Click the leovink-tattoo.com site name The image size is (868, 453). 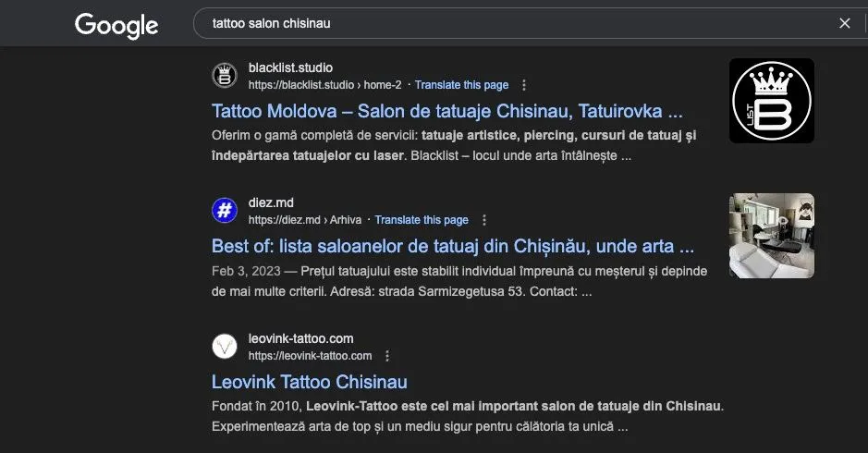300,338
